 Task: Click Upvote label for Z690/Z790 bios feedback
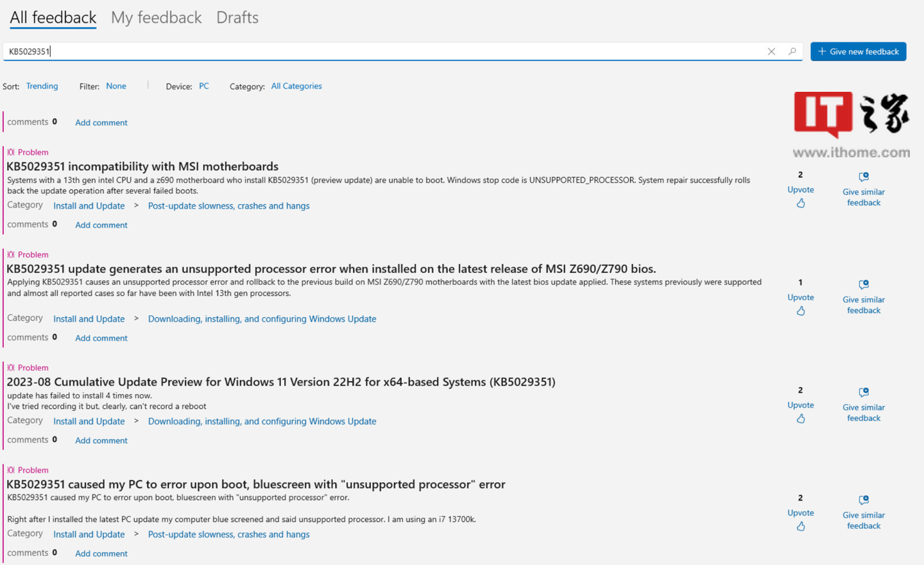pyautogui.click(x=801, y=297)
